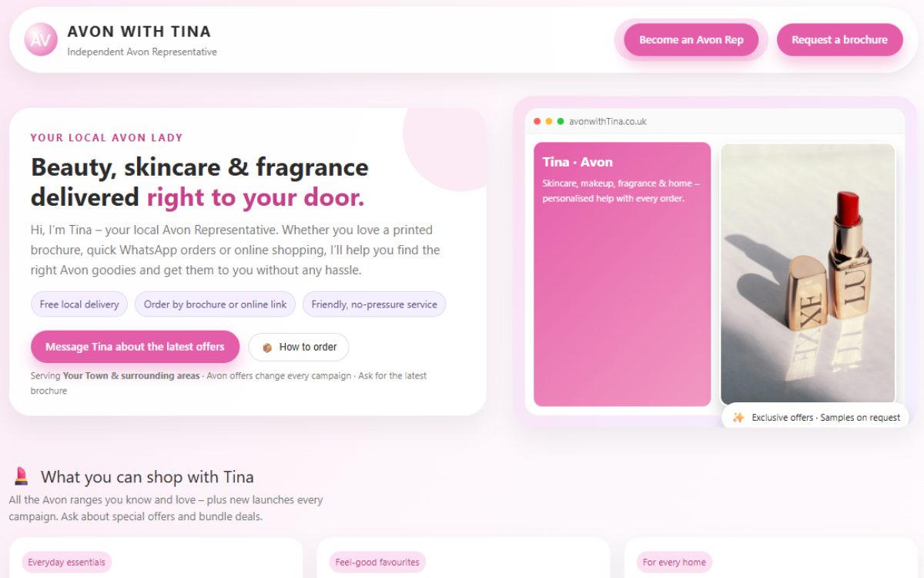Select the Order by brochure or online link pill
Screen dimensions: 924x578
215,304
